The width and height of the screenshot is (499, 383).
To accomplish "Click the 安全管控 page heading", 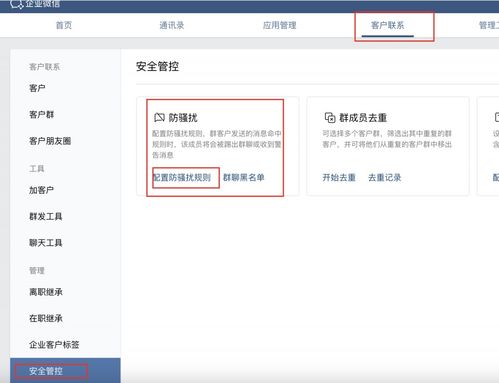I will click(x=157, y=67).
